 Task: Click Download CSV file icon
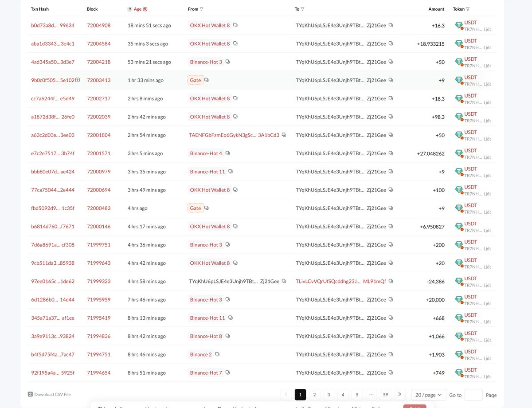[x=30, y=394]
